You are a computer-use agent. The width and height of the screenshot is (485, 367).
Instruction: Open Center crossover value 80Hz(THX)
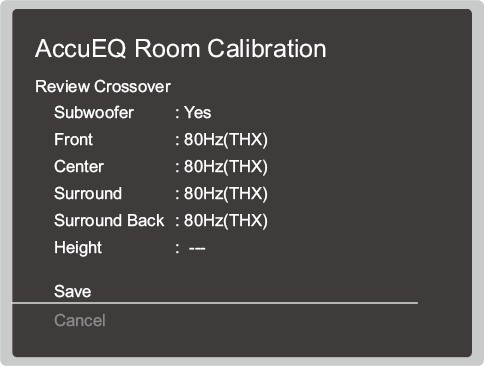(226, 166)
